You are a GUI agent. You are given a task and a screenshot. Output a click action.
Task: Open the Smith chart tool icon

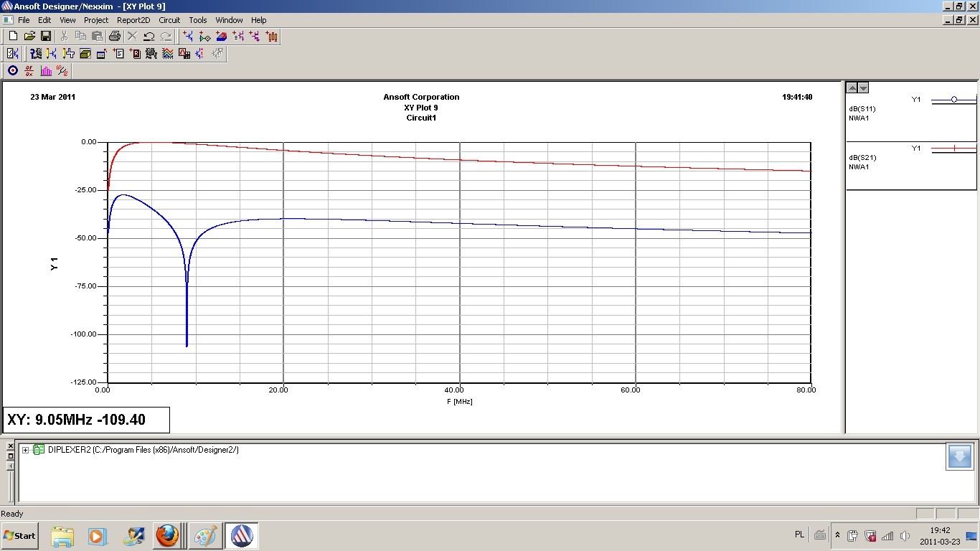click(12, 70)
